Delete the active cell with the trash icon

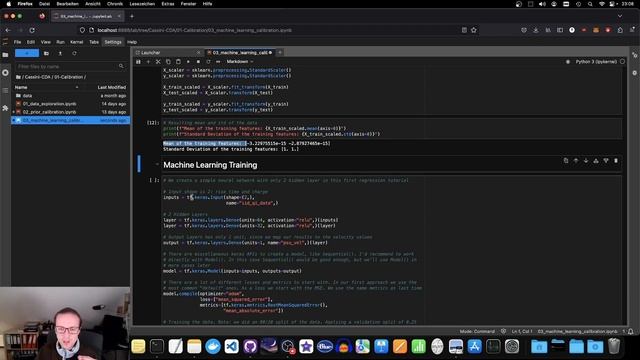pyautogui.click(x=616, y=161)
